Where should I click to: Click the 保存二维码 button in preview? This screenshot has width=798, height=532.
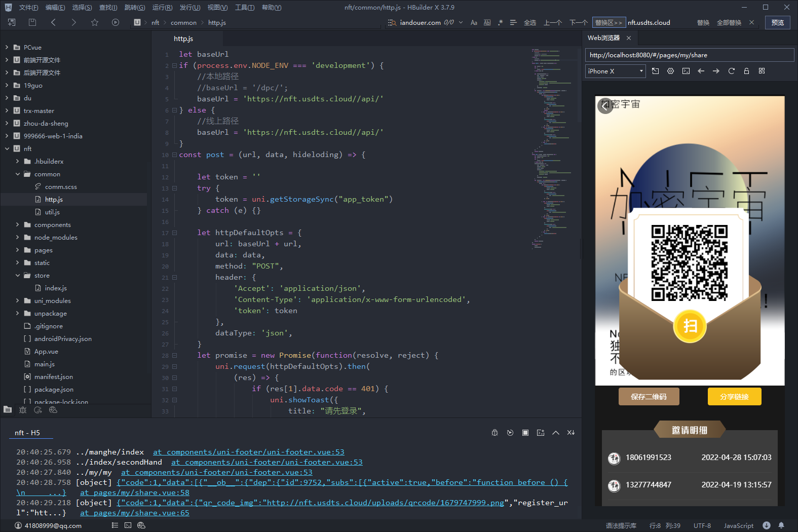tap(649, 397)
